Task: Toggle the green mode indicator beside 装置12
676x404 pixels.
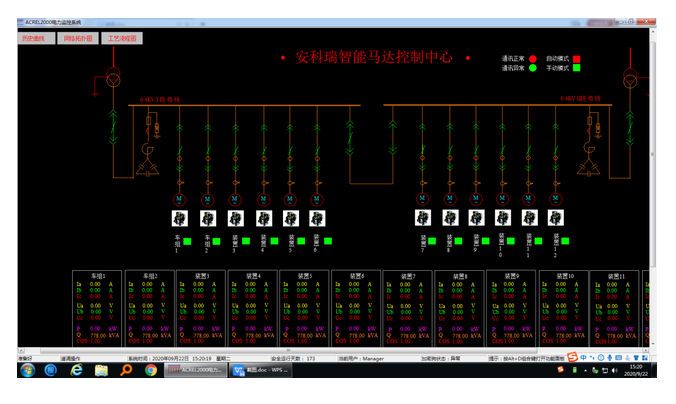Action: coord(565,241)
